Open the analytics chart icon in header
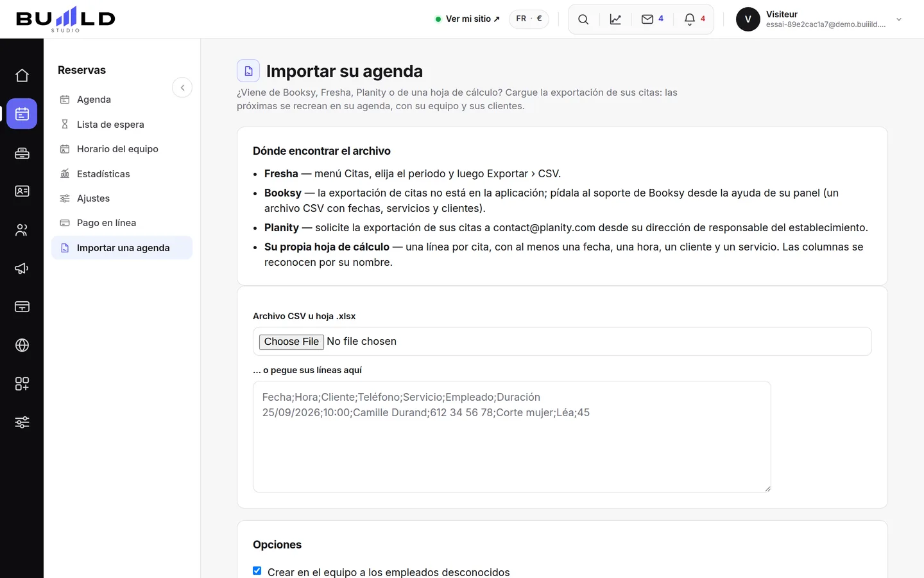The height and width of the screenshot is (578, 924). (615, 19)
